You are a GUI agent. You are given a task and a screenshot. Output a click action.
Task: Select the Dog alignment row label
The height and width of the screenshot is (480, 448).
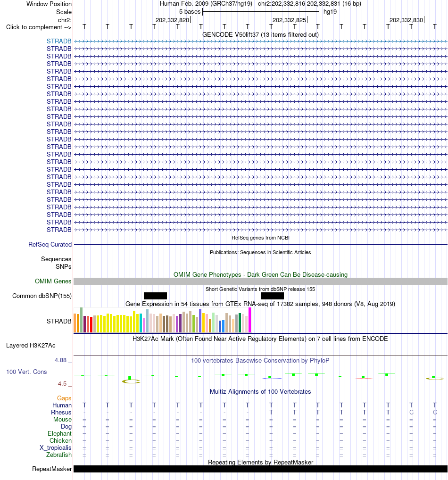[66, 426]
